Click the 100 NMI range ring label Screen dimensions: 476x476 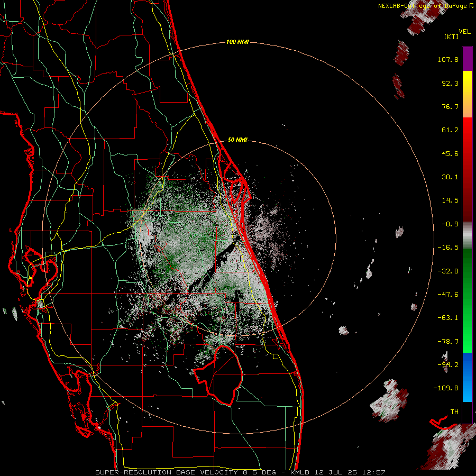pos(237,42)
